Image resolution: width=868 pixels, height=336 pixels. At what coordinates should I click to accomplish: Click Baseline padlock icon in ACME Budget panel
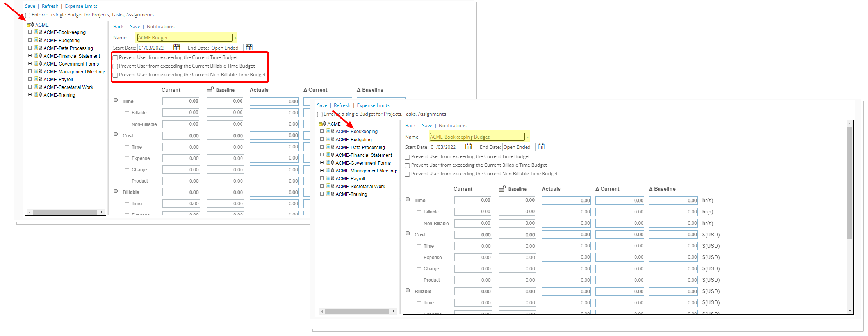coord(210,89)
